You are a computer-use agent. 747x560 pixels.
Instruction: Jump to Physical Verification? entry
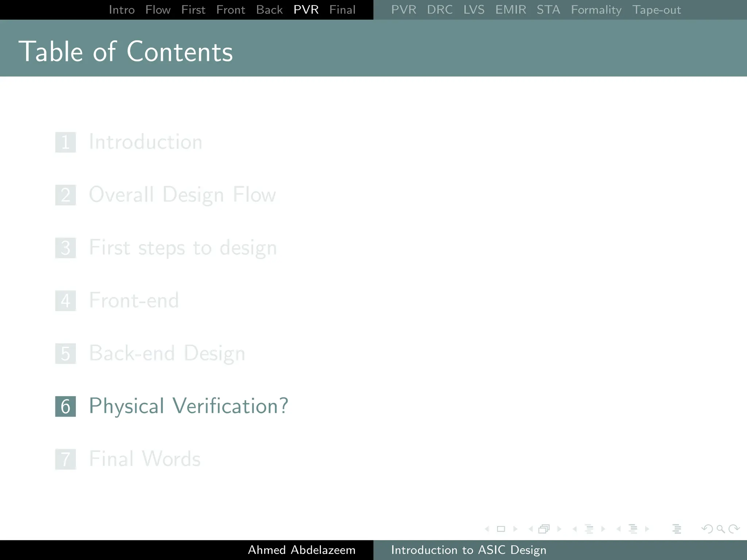tap(189, 406)
